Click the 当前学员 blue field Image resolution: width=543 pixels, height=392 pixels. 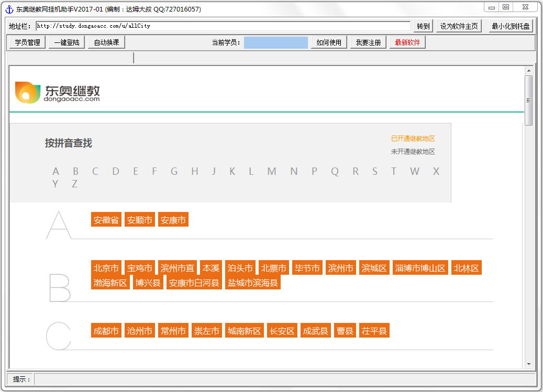point(276,42)
